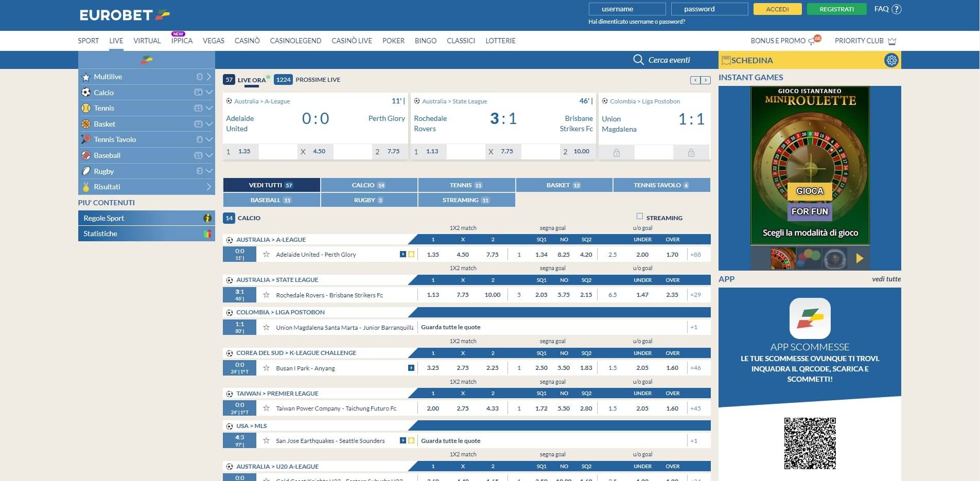Click the Tennis ball icon in sidebar
Viewport: 980px width, 481px height.
point(86,108)
